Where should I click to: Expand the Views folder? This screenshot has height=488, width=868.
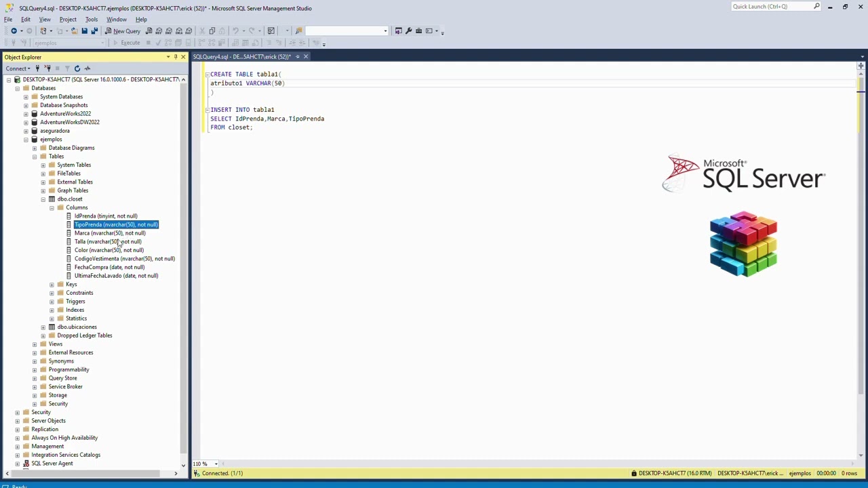35,344
